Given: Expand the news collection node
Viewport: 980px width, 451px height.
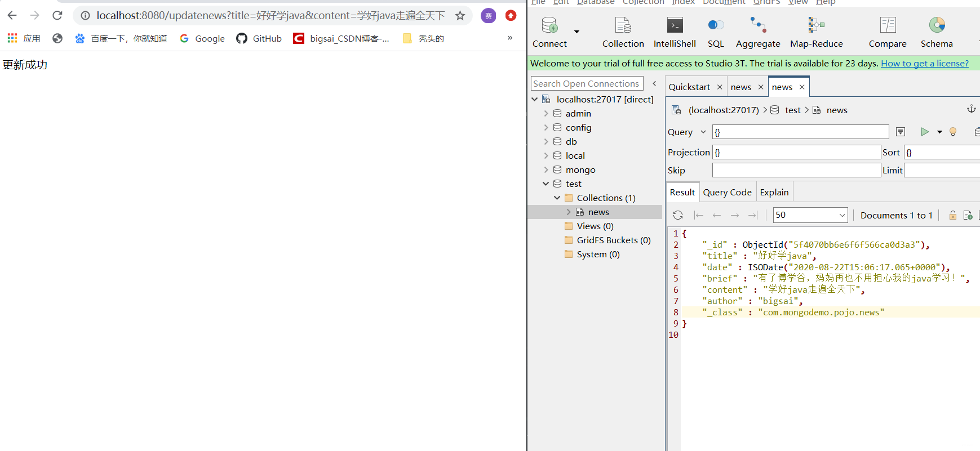Looking at the screenshot, I should 568,212.
